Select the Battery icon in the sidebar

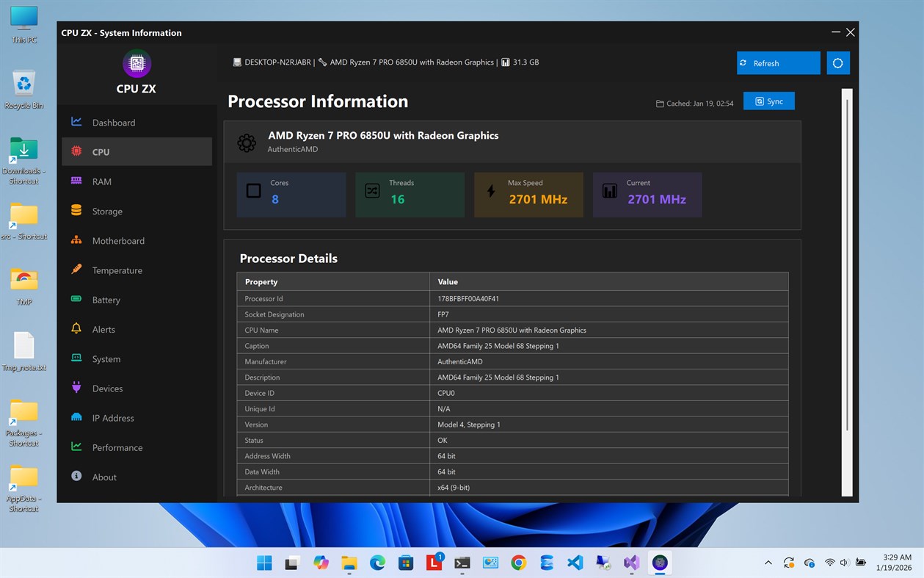pyautogui.click(x=76, y=300)
